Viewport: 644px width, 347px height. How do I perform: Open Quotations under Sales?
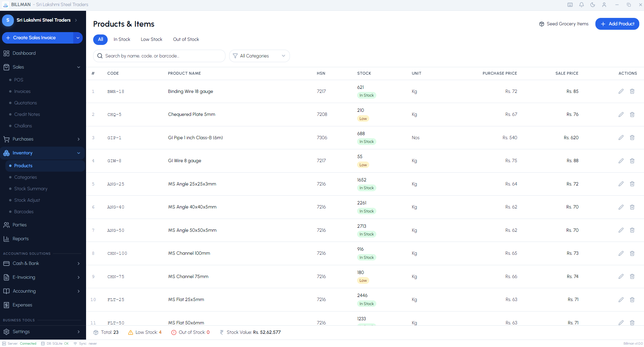tap(45, 103)
